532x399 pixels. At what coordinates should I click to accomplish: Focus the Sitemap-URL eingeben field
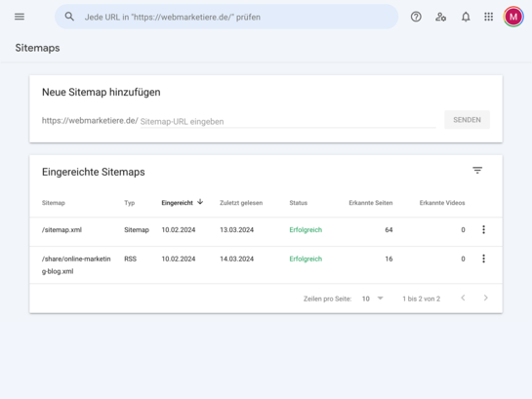(288, 121)
